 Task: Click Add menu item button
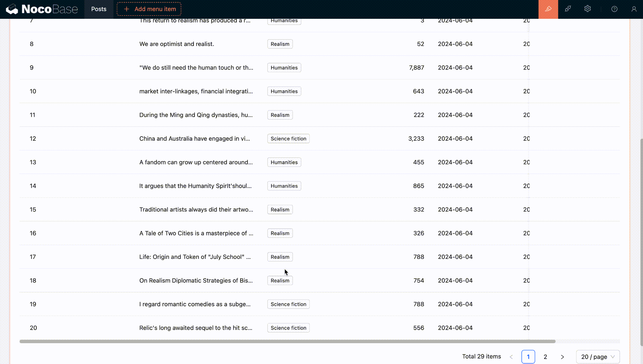click(149, 9)
